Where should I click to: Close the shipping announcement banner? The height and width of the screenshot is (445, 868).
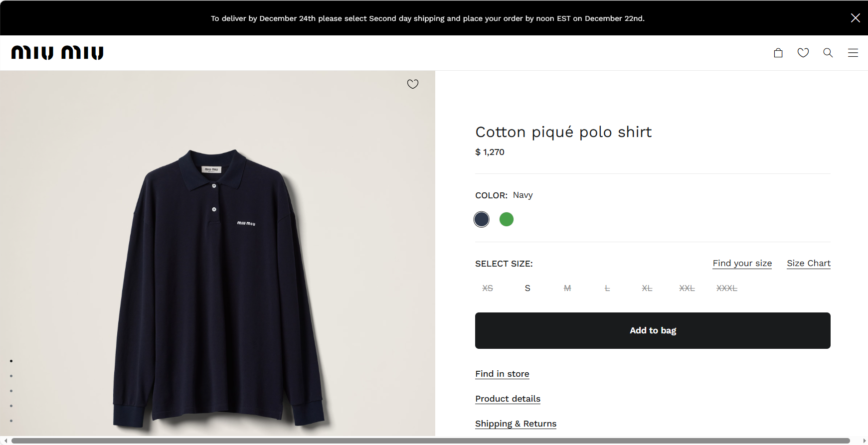point(855,18)
